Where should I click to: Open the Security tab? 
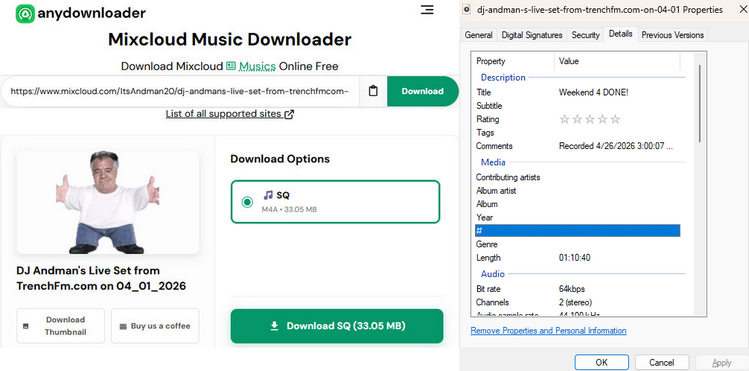[586, 35]
